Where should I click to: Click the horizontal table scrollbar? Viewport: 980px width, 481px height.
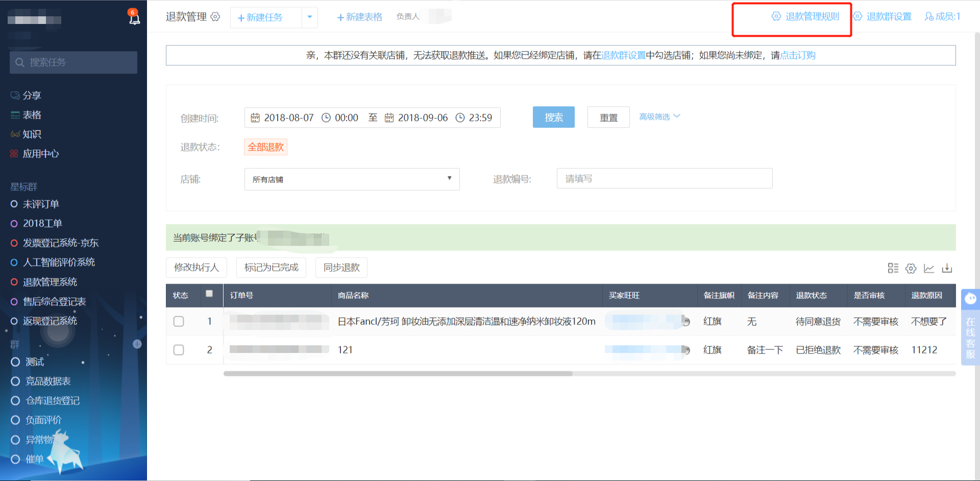click(x=398, y=373)
